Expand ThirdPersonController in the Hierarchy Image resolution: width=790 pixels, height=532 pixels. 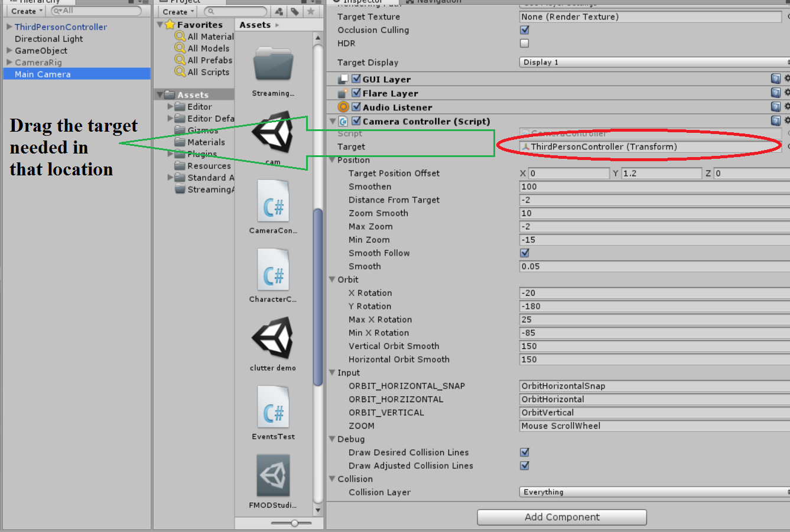(9, 27)
